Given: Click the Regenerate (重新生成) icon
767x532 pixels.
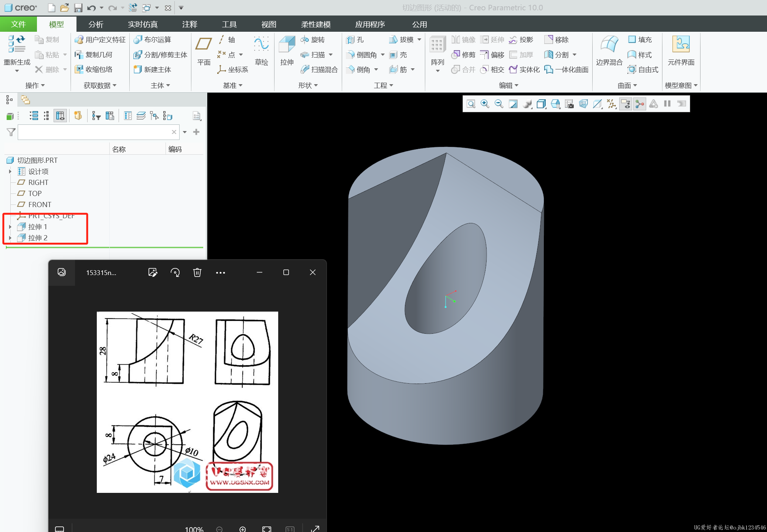Looking at the screenshot, I should coord(17,44).
